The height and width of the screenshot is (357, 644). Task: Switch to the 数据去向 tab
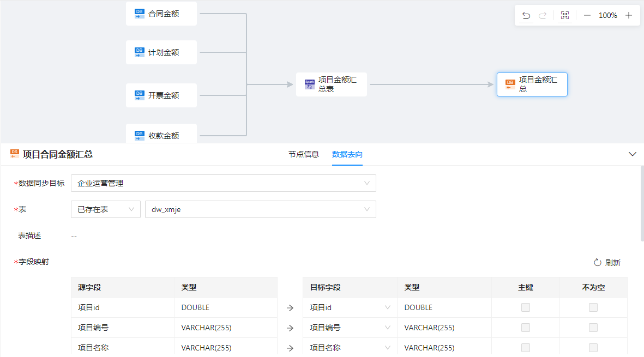click(347, 154)
